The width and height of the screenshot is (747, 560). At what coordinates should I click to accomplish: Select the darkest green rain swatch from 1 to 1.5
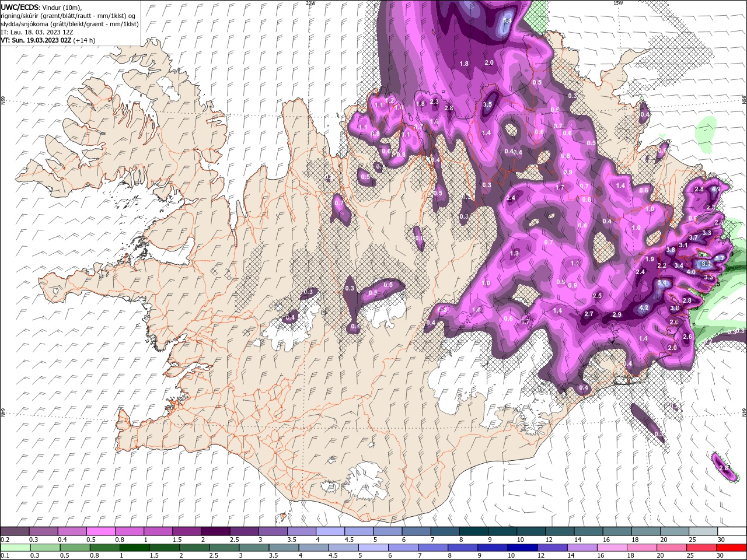(135, 548)
